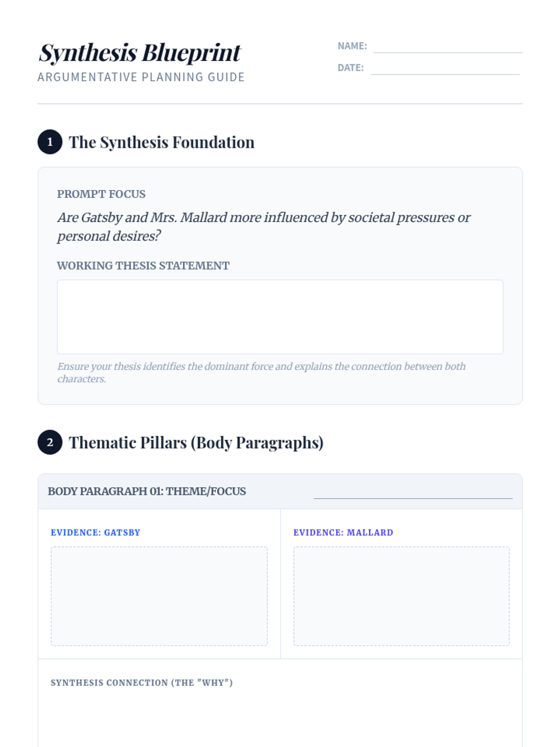Click the Date input line
This screenshot has height=747, width=560.
pos(445,68)
